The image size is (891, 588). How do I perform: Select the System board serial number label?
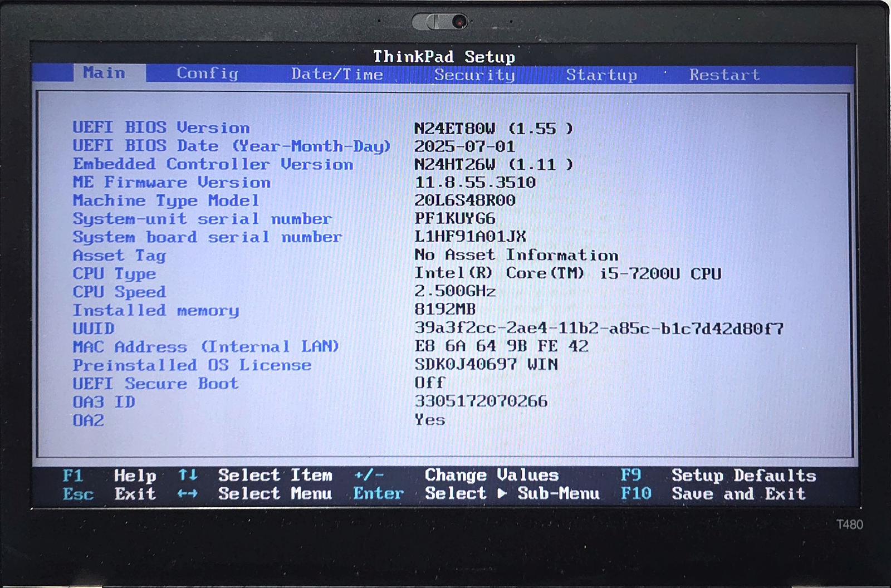tap(207, 237)
